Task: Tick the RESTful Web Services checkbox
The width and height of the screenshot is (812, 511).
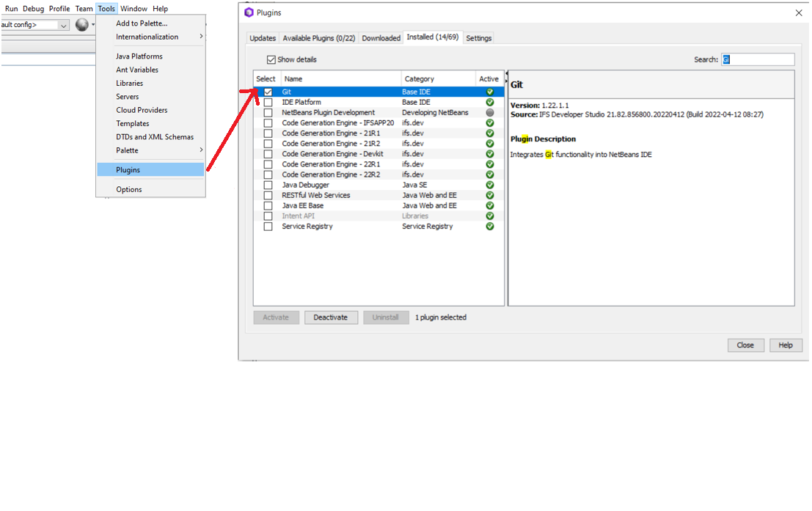Action: tap(268, 195)
